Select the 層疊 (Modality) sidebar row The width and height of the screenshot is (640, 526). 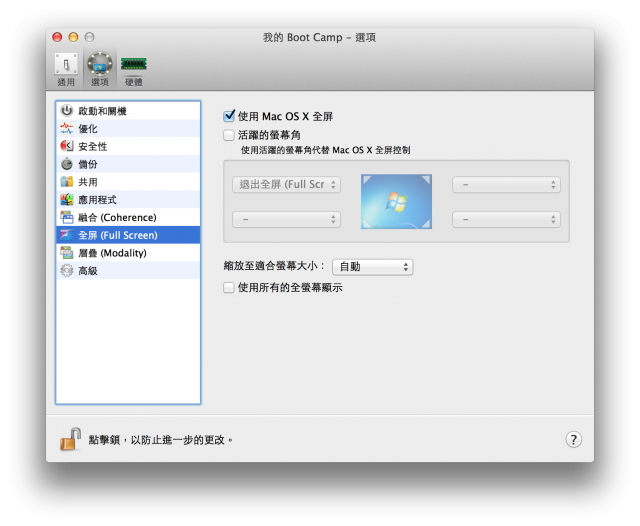(x=128, y=253)
